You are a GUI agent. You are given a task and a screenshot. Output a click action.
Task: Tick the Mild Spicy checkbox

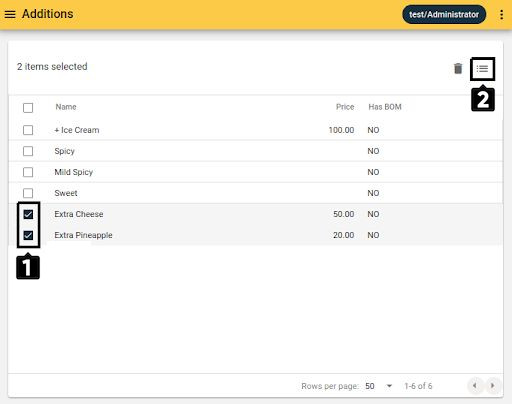point(28,172)
